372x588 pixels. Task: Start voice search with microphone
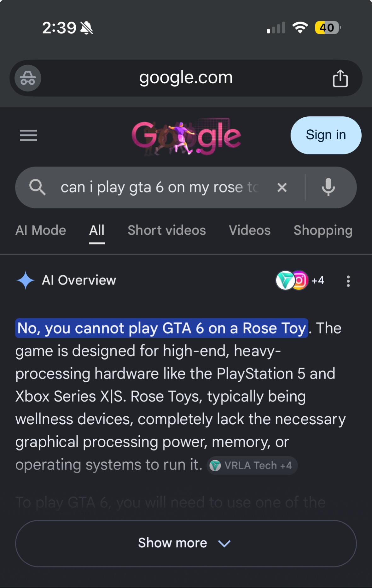328,187
